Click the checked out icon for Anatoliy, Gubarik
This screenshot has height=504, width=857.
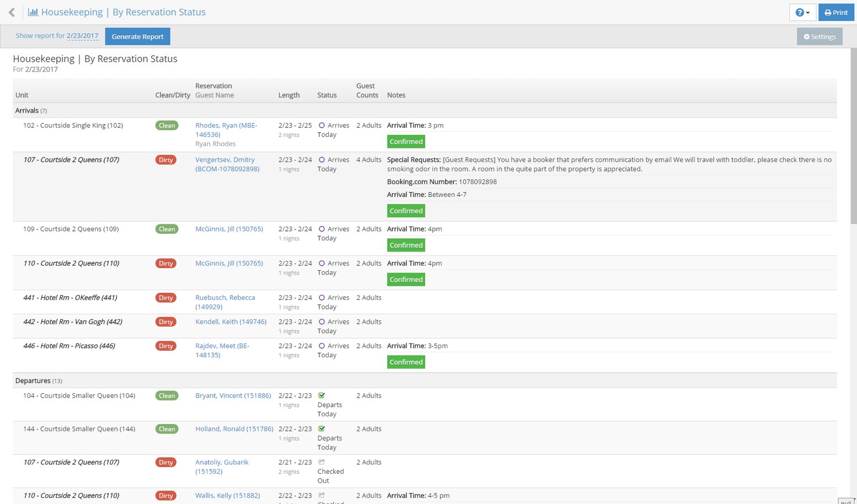click(x=322, y=462)
